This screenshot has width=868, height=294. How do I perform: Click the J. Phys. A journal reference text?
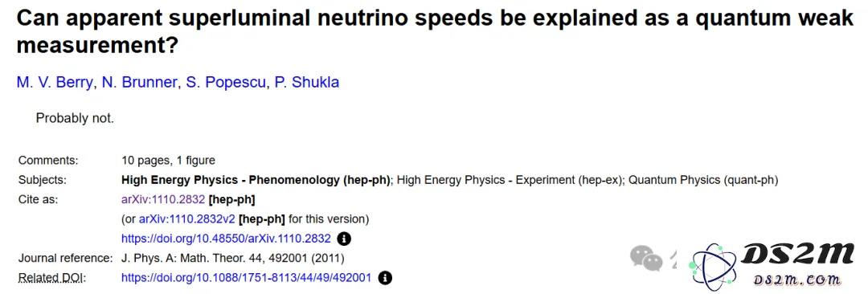[x=232, y=258]
